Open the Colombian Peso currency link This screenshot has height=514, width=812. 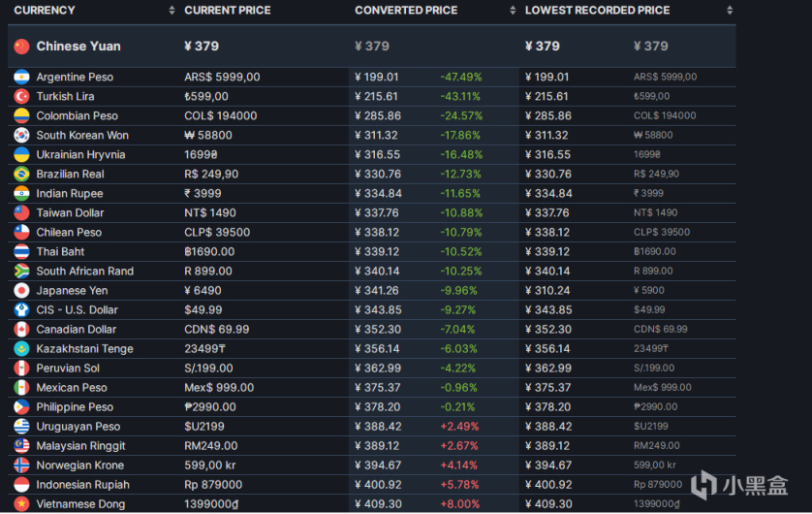tap(76, 116)
